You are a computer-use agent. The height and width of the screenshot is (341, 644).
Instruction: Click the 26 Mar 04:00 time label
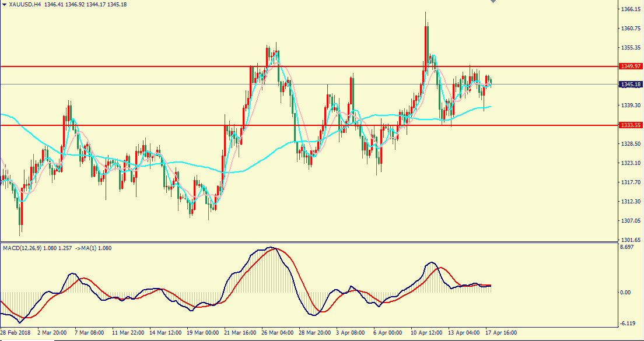(277, 333)
